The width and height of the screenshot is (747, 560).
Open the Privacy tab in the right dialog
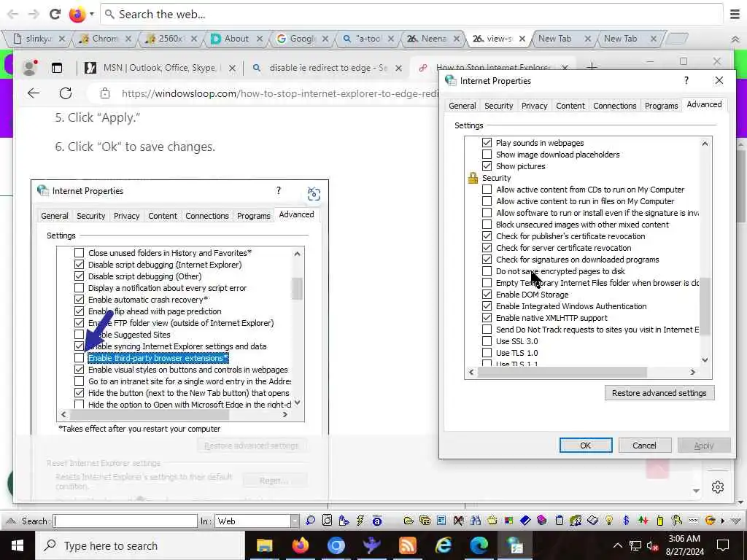[534, 106]
